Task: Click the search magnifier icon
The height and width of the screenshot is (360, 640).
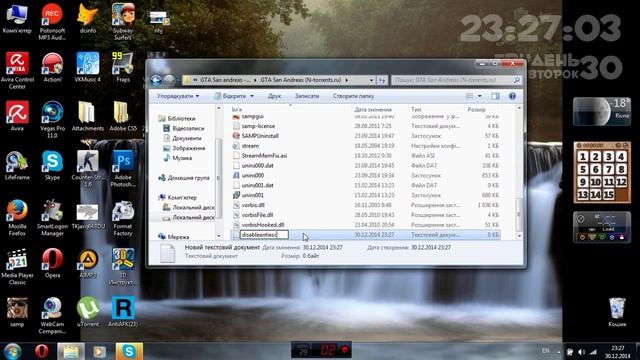Action: [x=516, y=80]
